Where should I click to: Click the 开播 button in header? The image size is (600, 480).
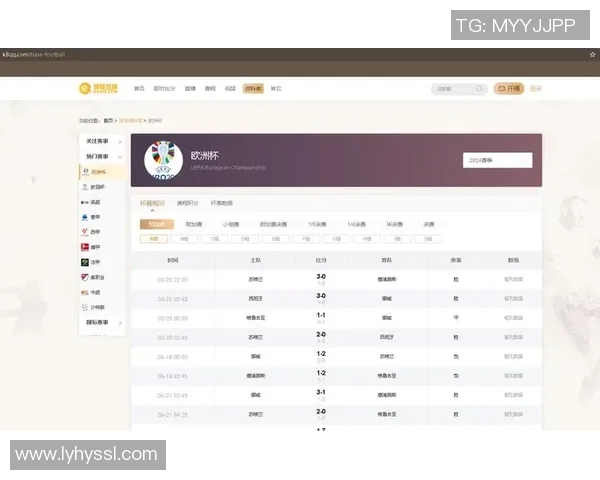click(x=508, y=88)
